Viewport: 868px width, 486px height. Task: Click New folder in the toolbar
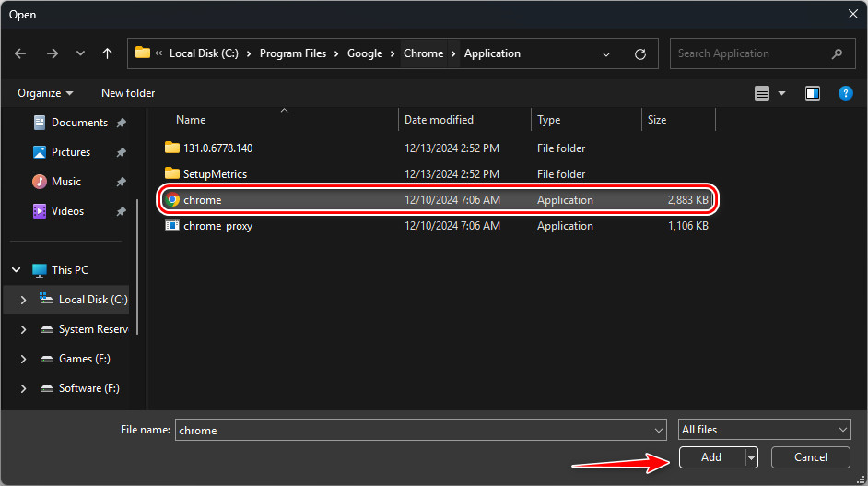[128, 93]
